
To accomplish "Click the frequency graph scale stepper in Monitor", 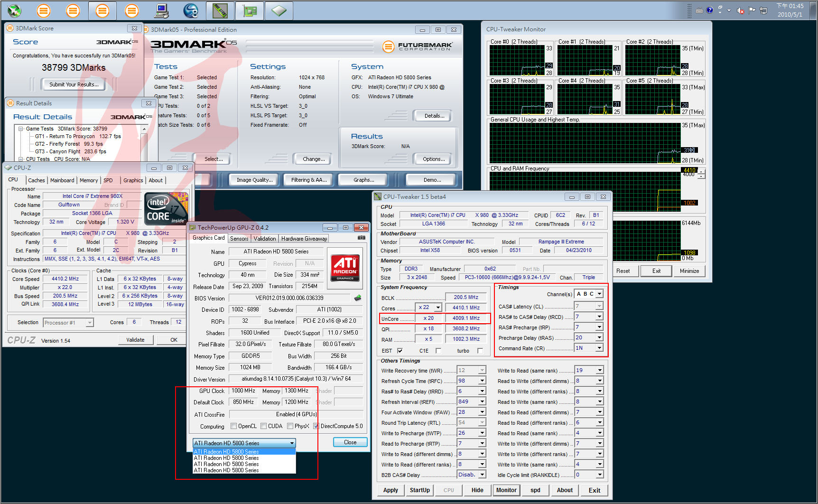I will [701, 174].
